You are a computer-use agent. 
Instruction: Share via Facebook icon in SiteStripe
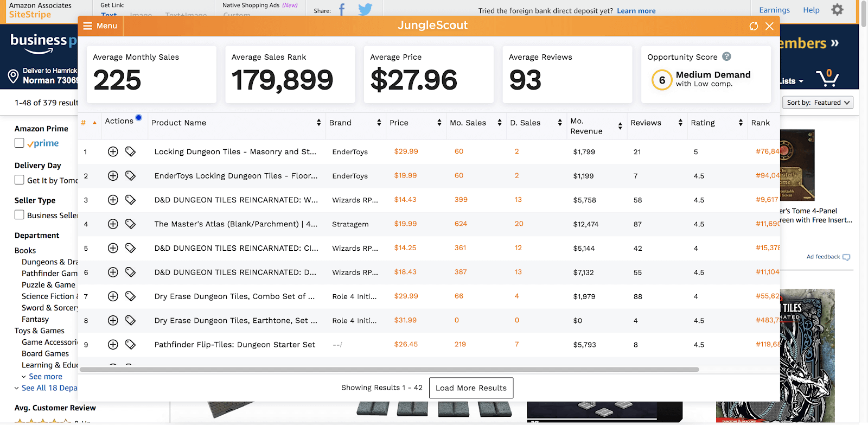tap(342, 10)
